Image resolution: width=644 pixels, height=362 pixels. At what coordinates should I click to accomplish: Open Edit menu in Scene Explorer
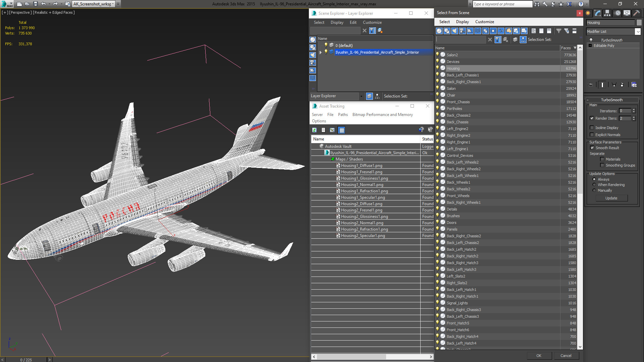353,22
